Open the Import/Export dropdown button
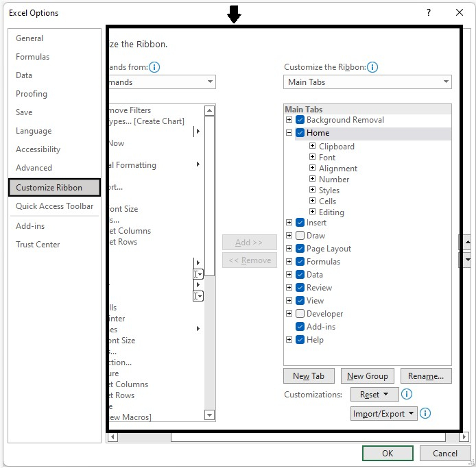This screenshot has width=476, height=468. (x=383, y=414)
